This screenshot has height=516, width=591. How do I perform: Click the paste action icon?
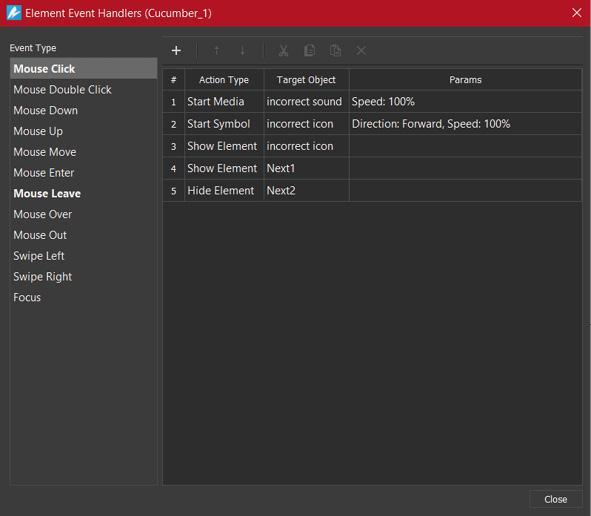click(x=335, y=51)
